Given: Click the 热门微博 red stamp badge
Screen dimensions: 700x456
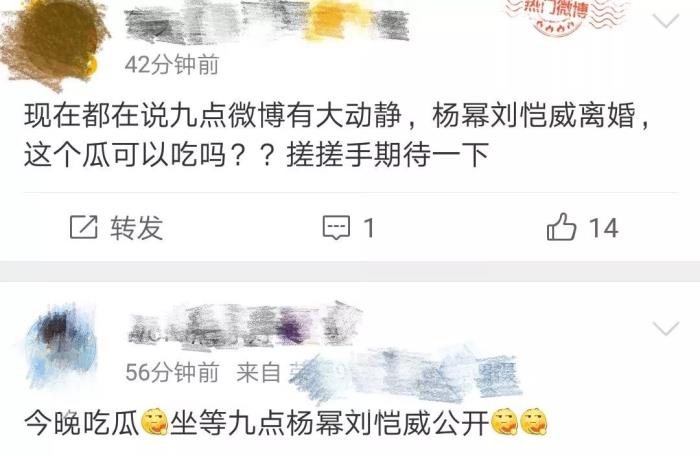Looking at the screenshot, I should click(x=563, y=17).
